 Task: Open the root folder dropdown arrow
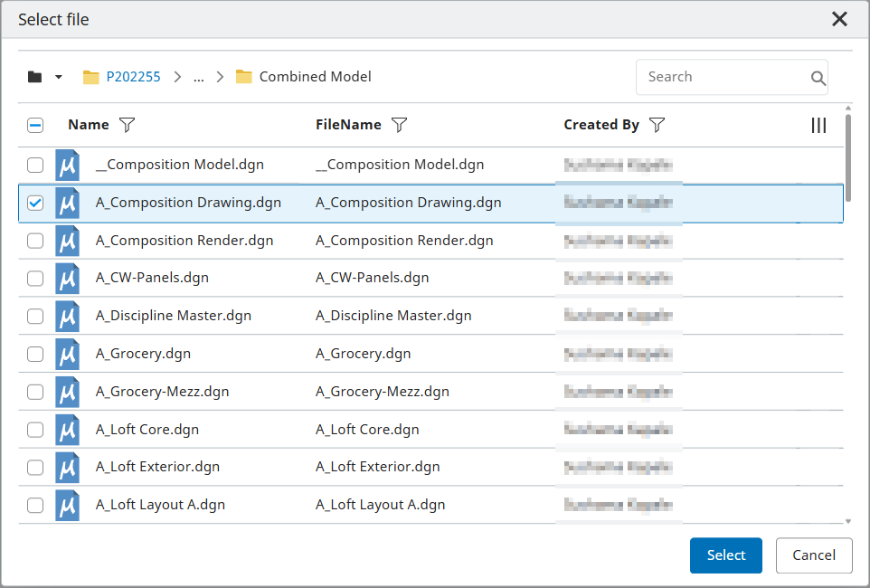59,77
